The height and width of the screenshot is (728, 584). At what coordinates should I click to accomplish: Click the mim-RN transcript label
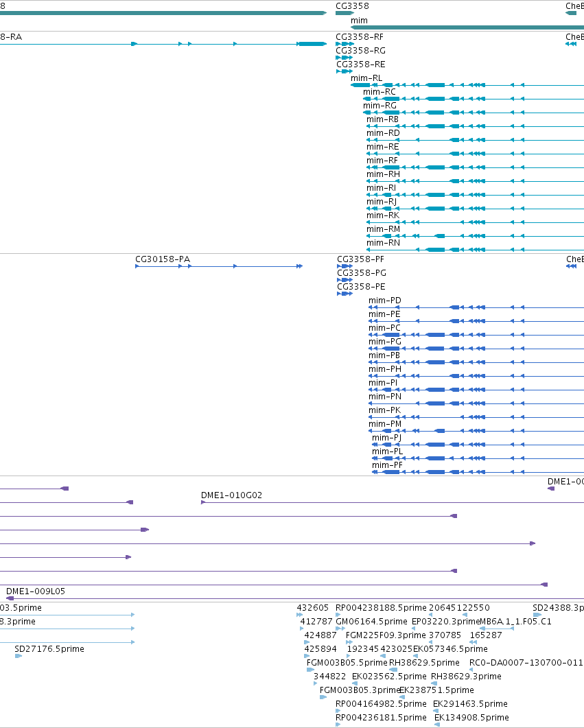click(x=383, y=243)
